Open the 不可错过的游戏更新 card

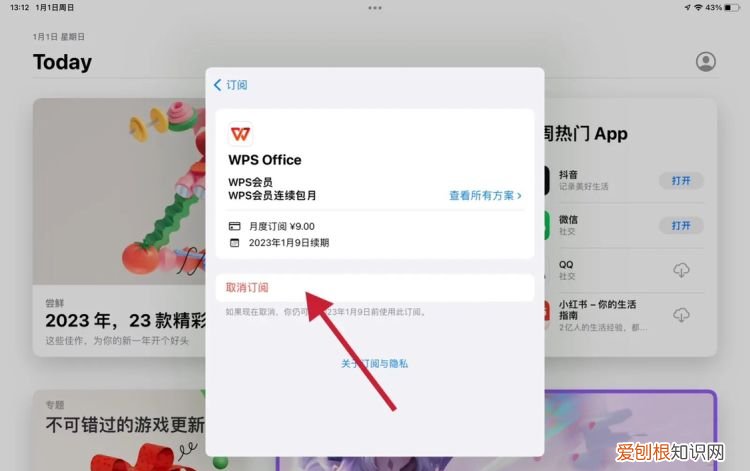(x=120, y=430)
